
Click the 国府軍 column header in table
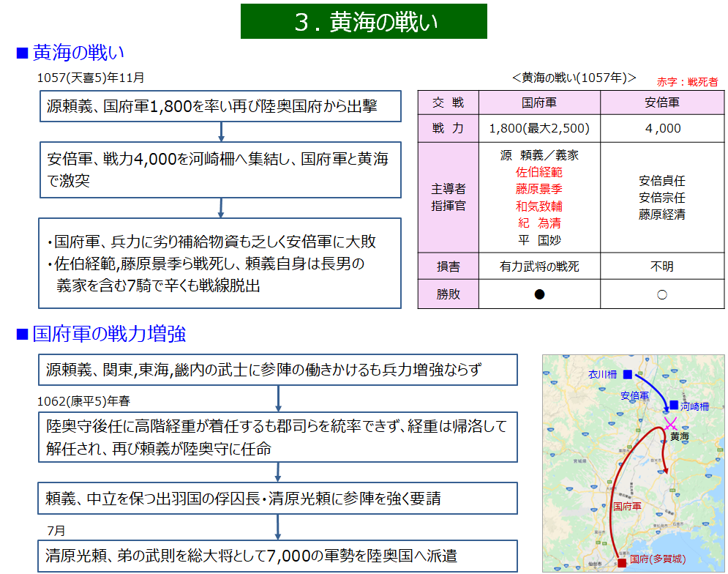(x=539, y=103)
